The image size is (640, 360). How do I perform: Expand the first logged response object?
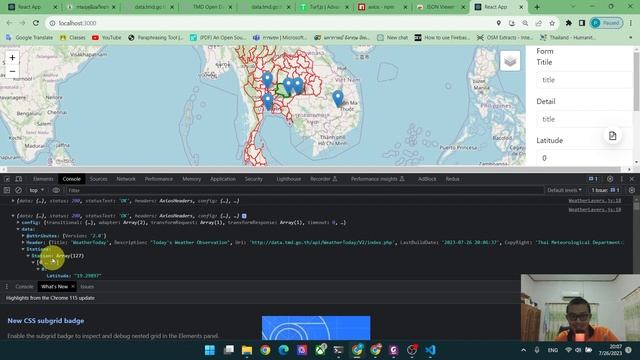(x=13, y=201)
